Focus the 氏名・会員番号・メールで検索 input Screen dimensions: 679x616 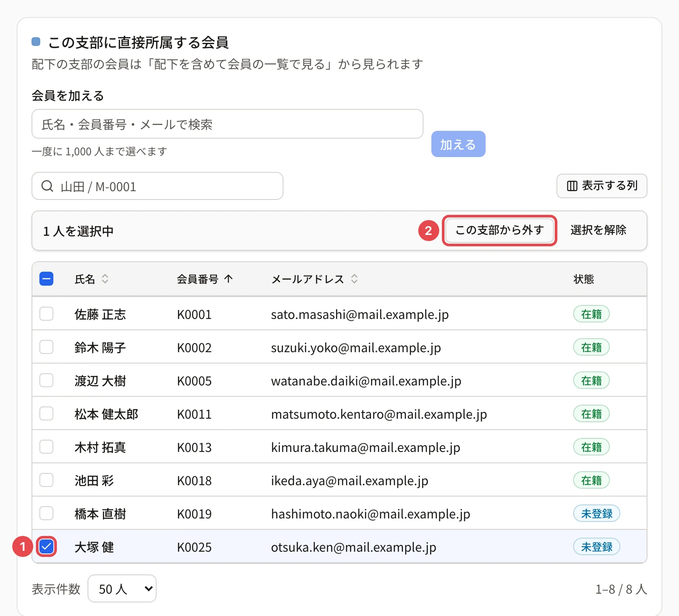[x=227, y=124]
